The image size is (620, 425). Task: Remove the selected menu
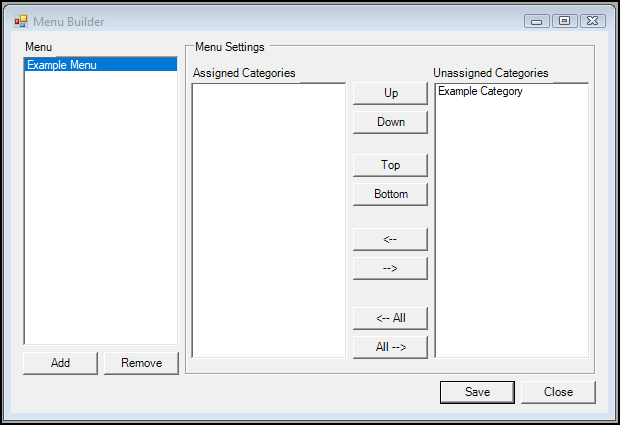click(141, 363)
